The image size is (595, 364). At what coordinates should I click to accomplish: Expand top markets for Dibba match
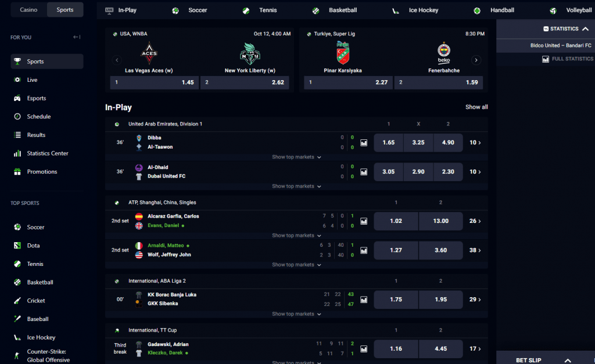[296, 157]
